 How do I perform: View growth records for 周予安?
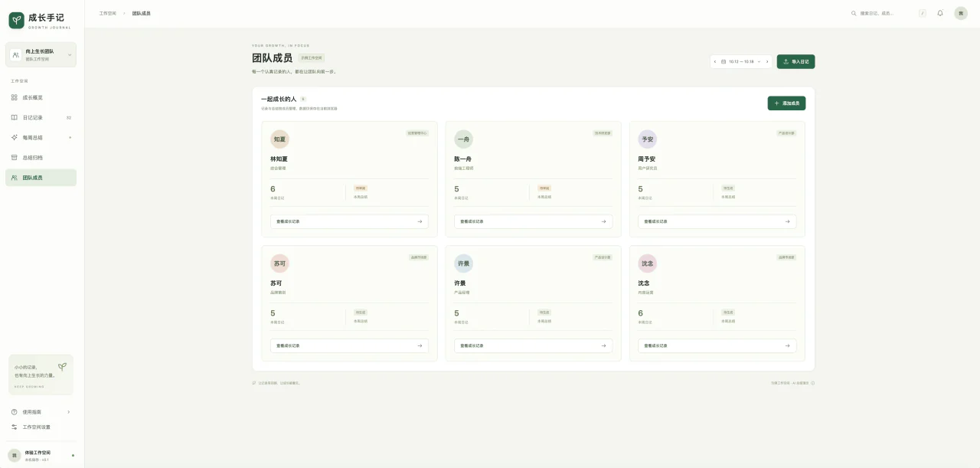717,221
